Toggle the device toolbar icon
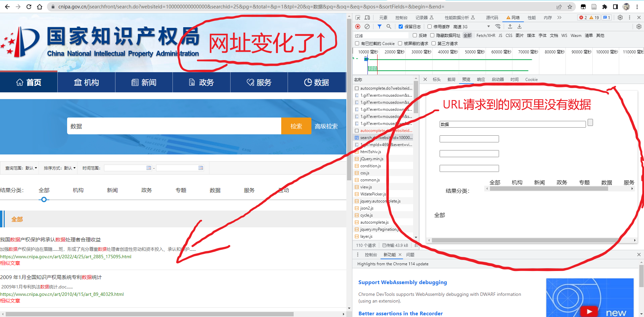Screen dimensions: 644x317 tap(367, 17)
